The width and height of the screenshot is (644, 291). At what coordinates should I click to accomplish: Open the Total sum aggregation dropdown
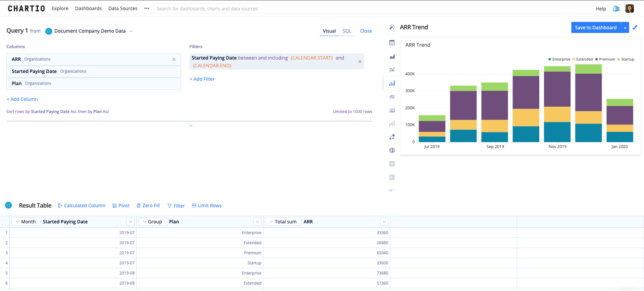(x=283, y=222)
